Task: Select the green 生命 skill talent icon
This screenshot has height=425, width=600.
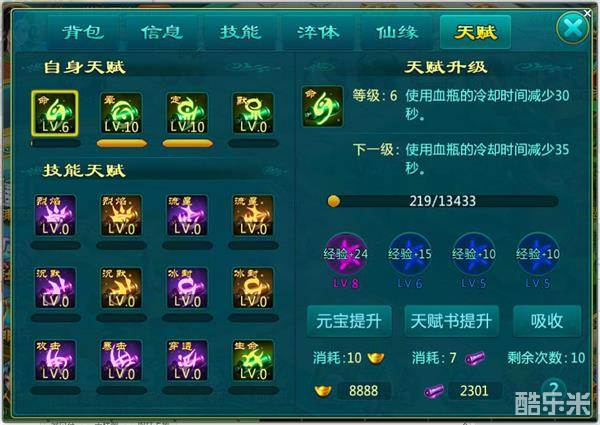Action: click(x=253, y=361)
